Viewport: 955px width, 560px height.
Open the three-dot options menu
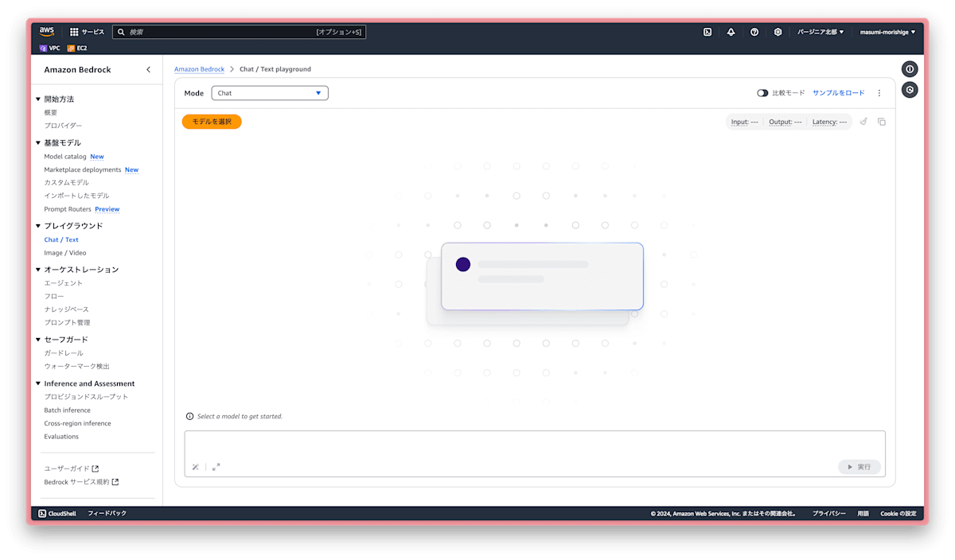879,93
